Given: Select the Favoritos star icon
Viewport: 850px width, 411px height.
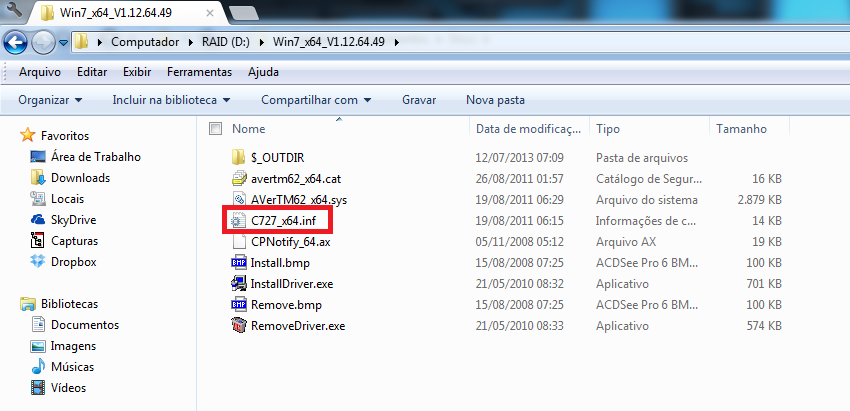Looking at the screenshot, I should 28,135.
